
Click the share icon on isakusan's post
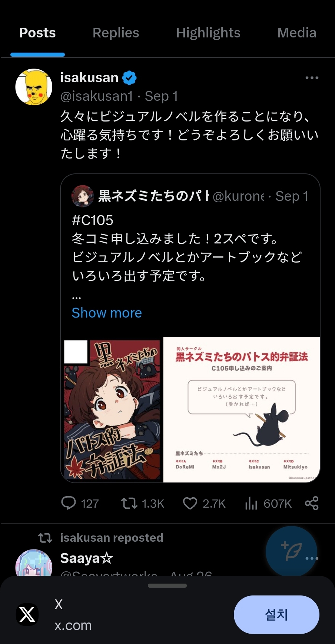312,503
